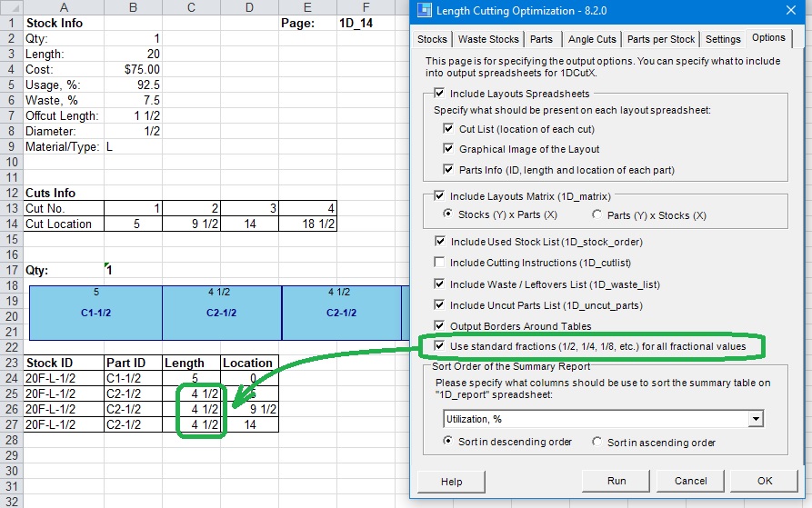812x508 pixels.
Task: Enable Include Cutting Instructions (1D_cutlist)
Action: [440, 263]
